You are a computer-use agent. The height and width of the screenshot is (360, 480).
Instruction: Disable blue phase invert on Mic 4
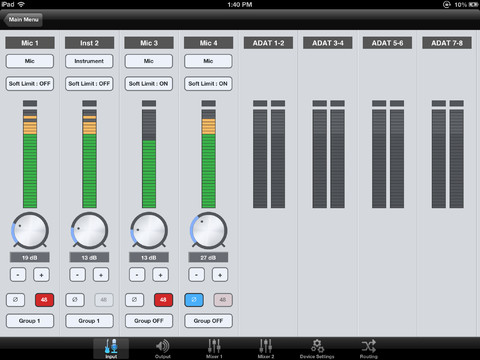(x=194, y=300)
